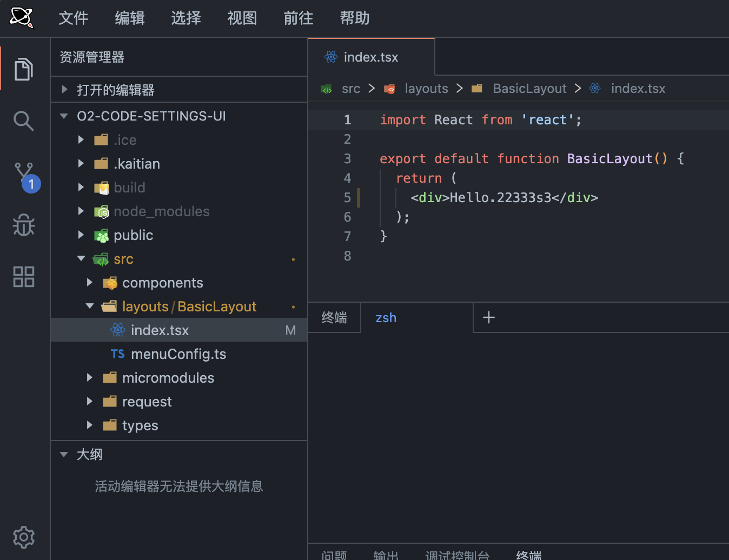
Task: Open the Run and Debug icon
Action: [24, 225]
